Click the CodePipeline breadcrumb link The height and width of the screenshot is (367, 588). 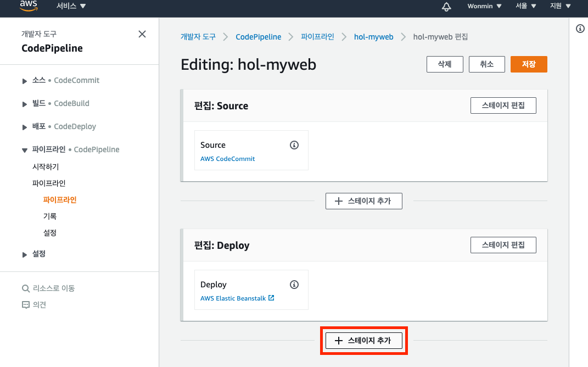(259, 37)
